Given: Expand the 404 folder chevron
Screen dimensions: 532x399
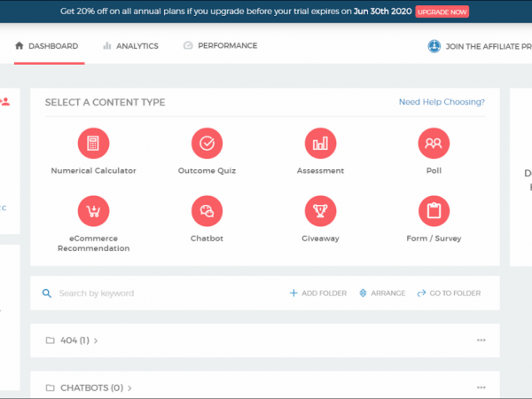Looking at the screenshot, I should (96, 340).
